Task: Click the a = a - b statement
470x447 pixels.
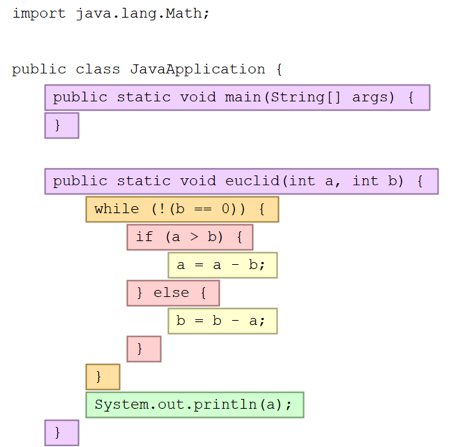Action: coord(223,265)
